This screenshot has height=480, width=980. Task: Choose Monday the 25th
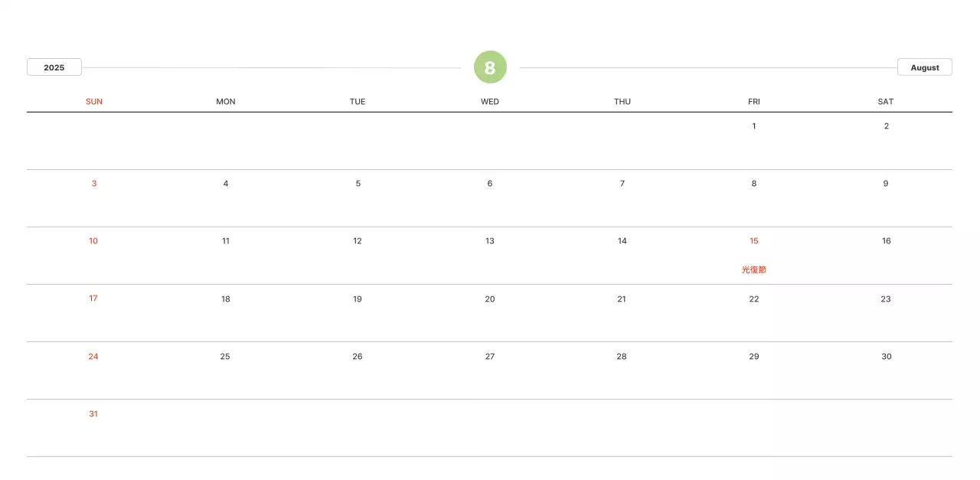click(x=225, y=357)
